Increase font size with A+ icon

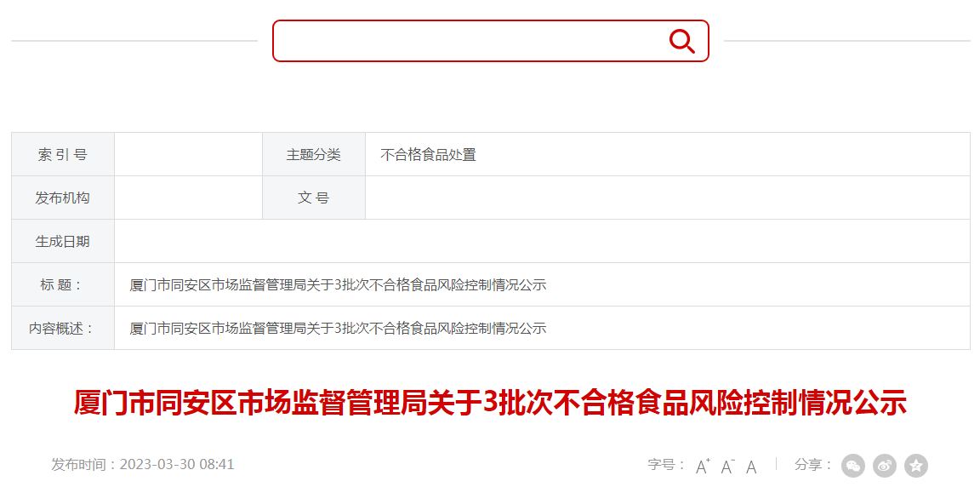click(x=704, y=466)
